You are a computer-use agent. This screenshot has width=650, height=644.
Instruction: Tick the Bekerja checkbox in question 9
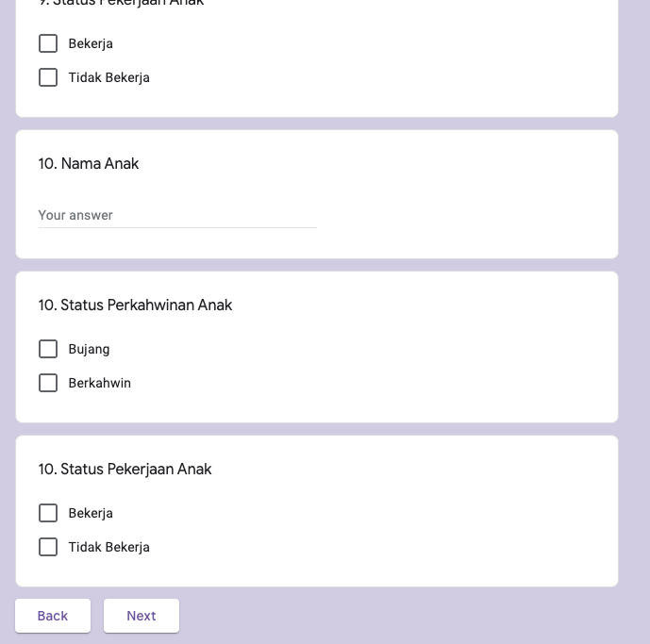pos(48,43)
